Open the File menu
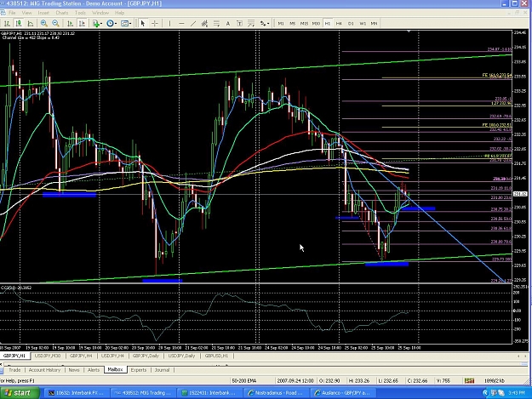Viewport: 532px width, 399px height. pyautogui.click(x=12, y=13)
